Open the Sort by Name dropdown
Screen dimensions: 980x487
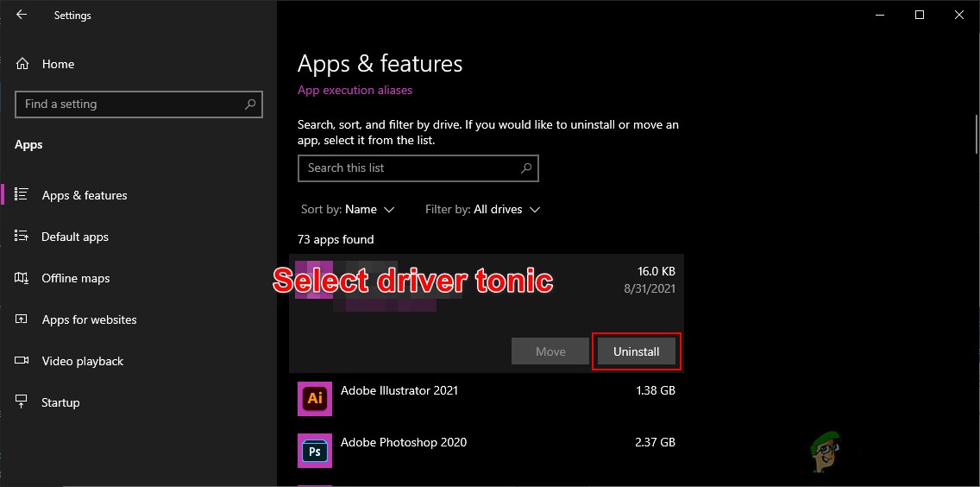click(348, 209)
